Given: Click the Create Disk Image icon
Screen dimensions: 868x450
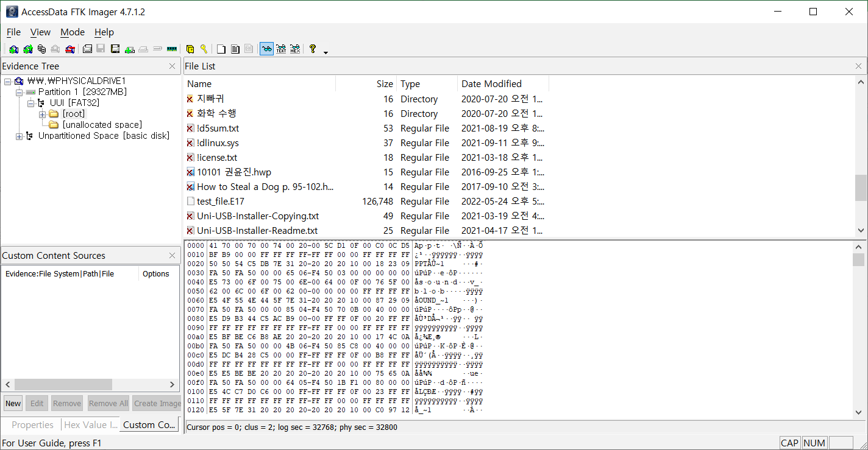Looking at the screenshot, I should pos(87,49).
